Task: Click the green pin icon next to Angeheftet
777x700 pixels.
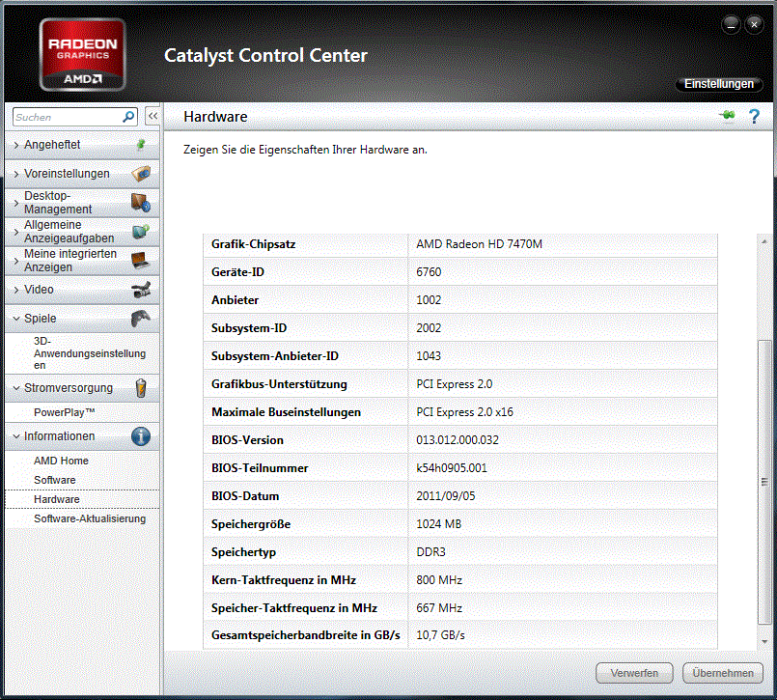Action: (x=141, y=144)
